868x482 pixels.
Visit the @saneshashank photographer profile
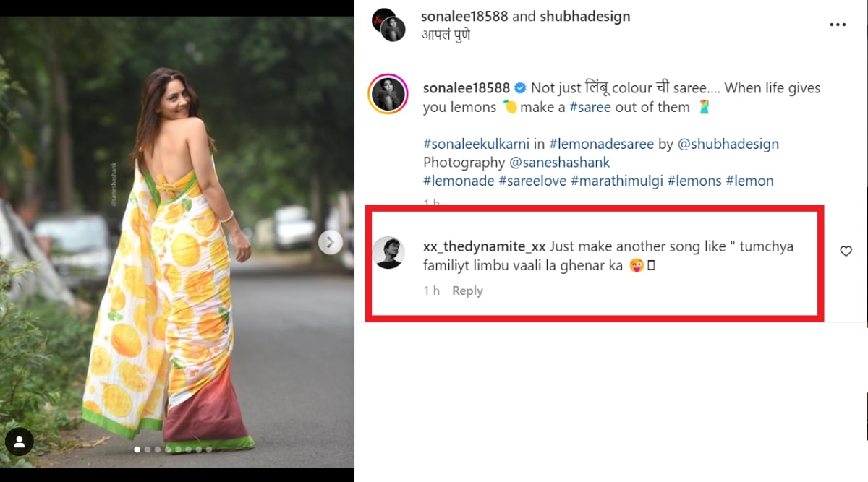click(x=559, y=163)
